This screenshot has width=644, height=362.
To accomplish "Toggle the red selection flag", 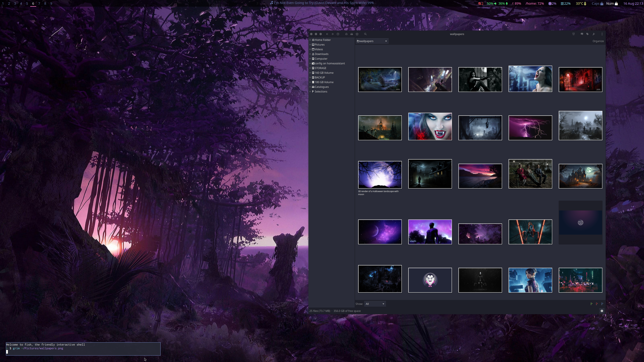I will click(597, 304).
